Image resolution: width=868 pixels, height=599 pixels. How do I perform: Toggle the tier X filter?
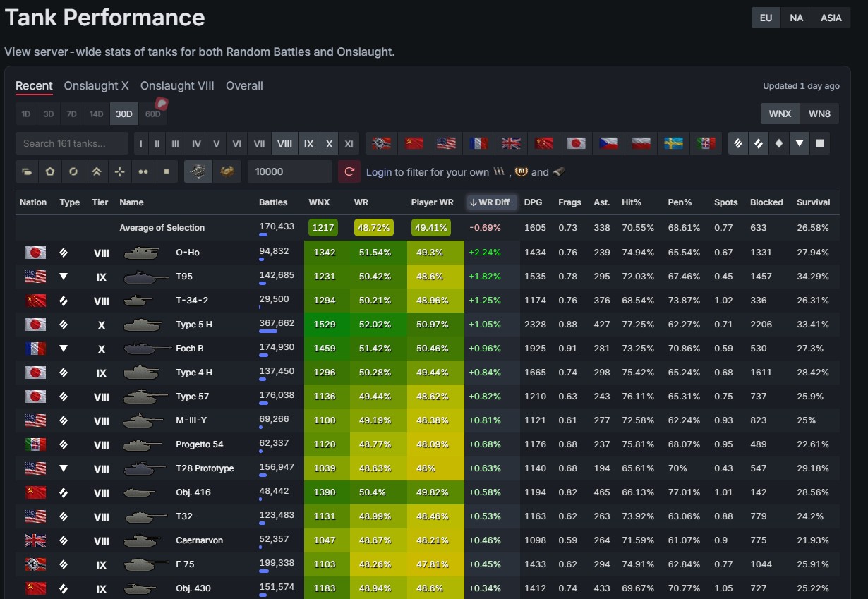(329, 143)
